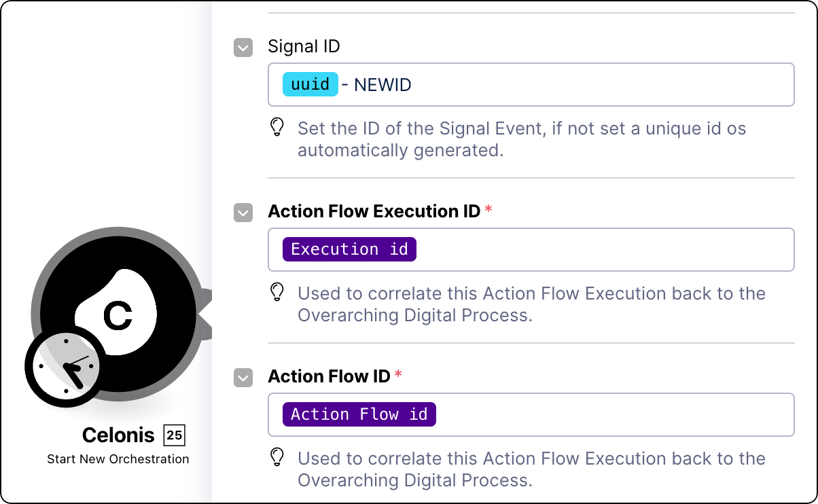Click the Celonis module name label
The height and width of the screenshot is (504, 818).
point(120,435)
